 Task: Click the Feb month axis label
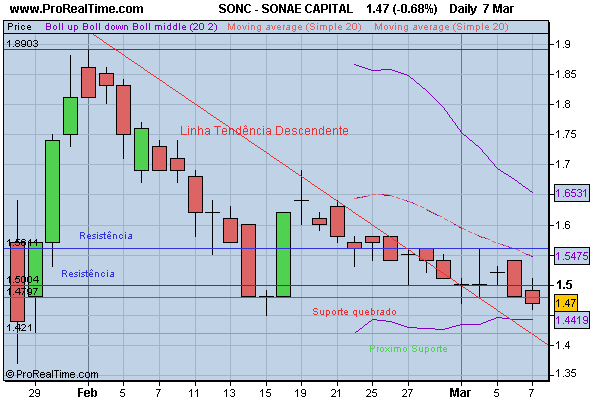[x=87, y=393]
